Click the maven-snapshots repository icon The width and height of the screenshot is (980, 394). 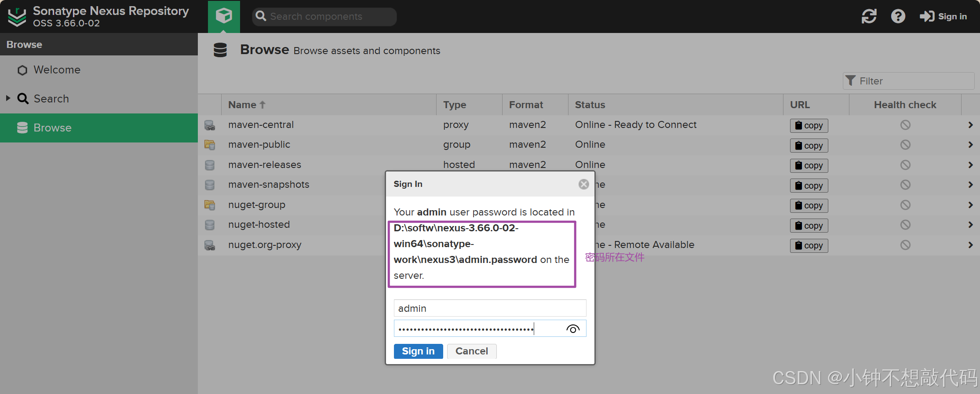(210, 185)
